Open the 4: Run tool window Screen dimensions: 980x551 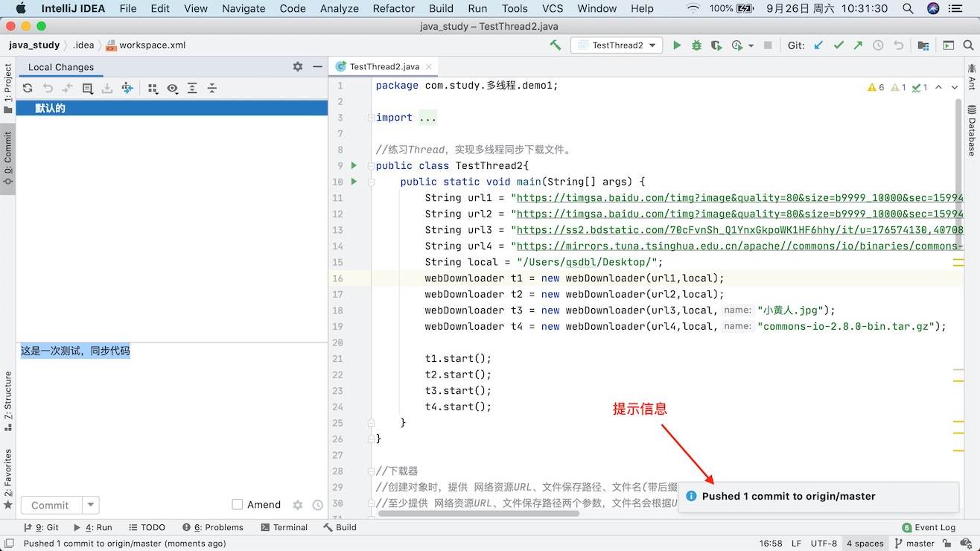[x=94, y=527]
